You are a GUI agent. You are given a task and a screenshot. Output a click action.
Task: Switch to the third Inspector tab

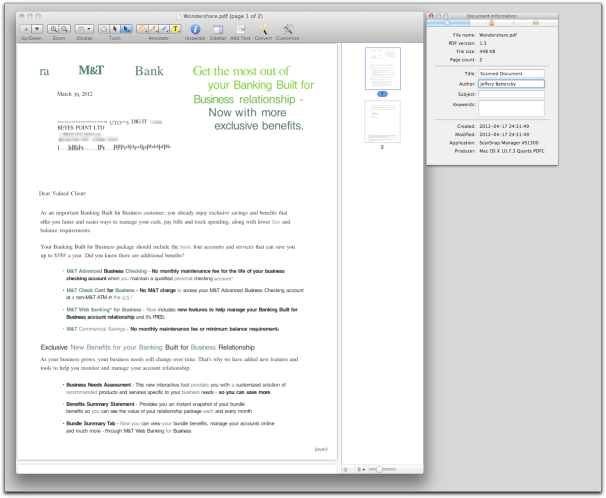pyautogui.click(x=536, y=23)
